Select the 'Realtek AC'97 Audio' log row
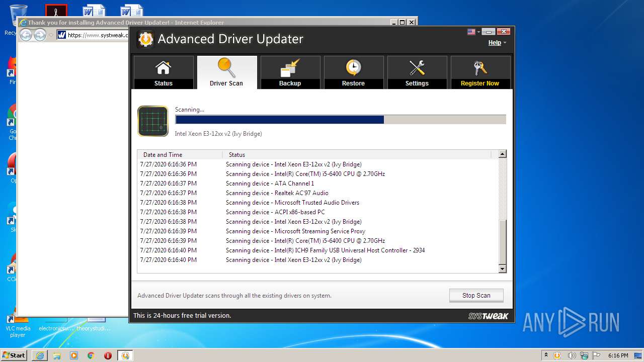 318,193
